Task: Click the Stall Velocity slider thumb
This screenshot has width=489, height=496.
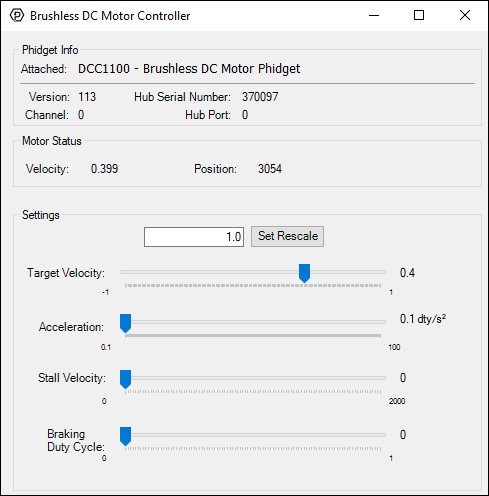Action: [126, 379]
